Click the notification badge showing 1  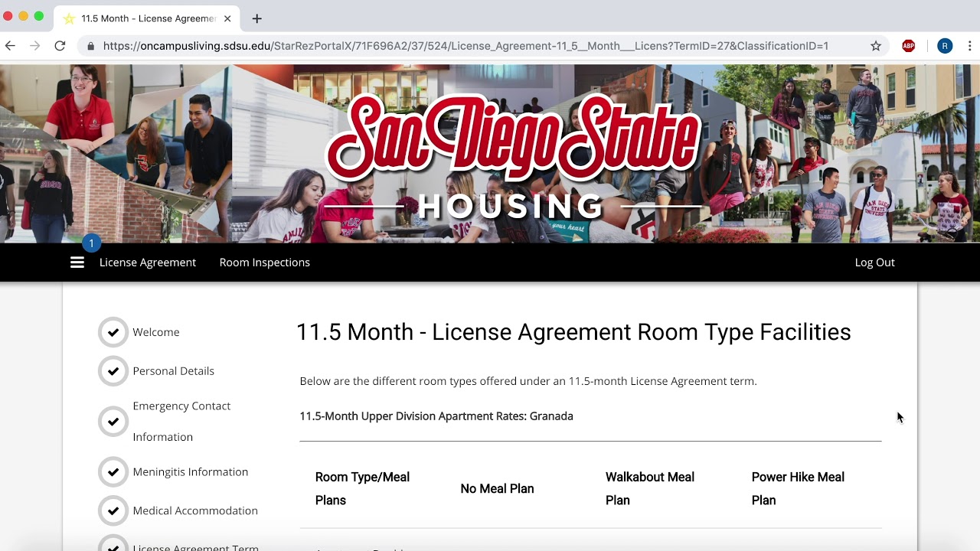point(91,243)
